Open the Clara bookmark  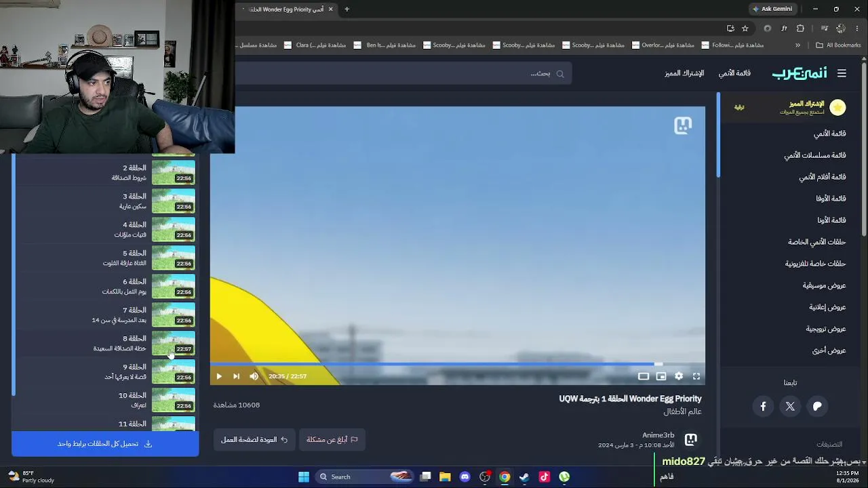point(315,45)
